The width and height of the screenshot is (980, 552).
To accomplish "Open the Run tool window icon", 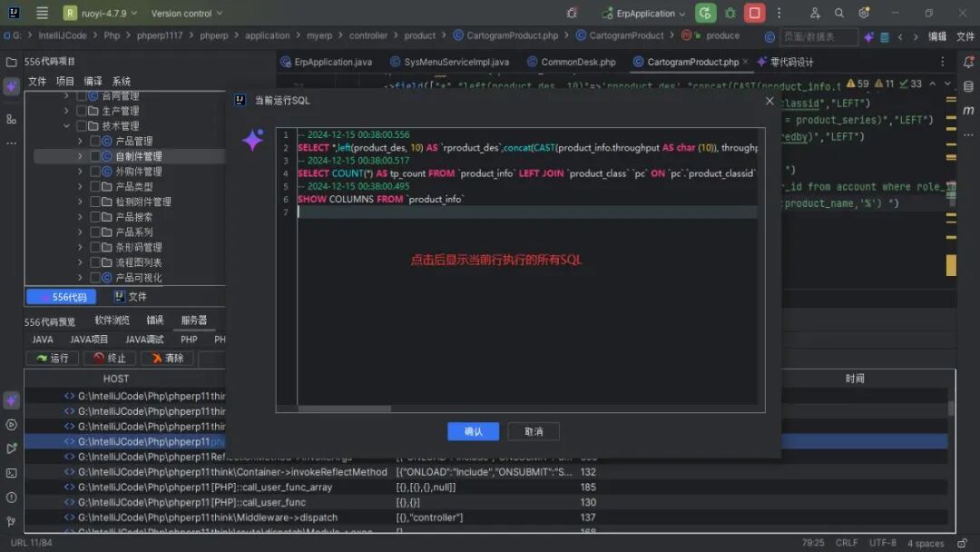I will pos(11,448).
